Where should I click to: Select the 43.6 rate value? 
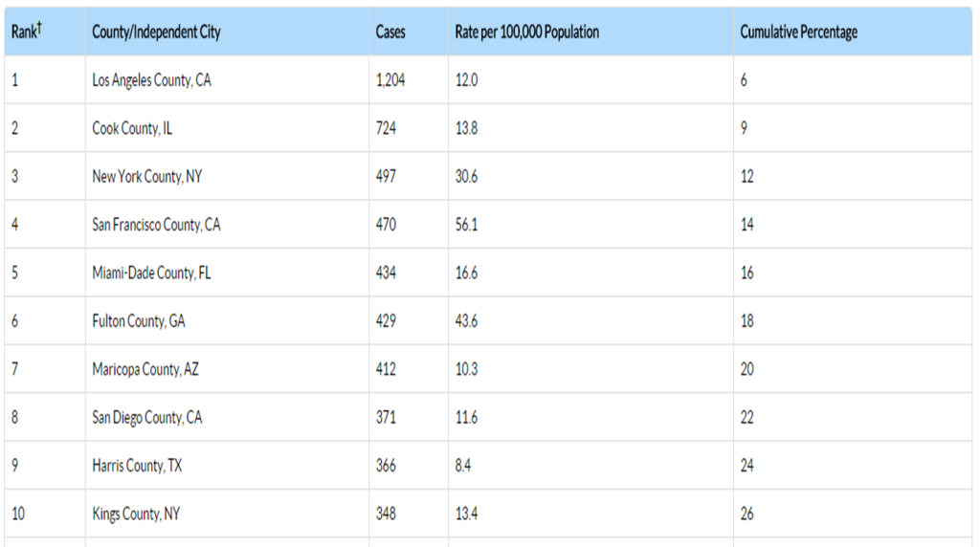(x=466, y=321)
